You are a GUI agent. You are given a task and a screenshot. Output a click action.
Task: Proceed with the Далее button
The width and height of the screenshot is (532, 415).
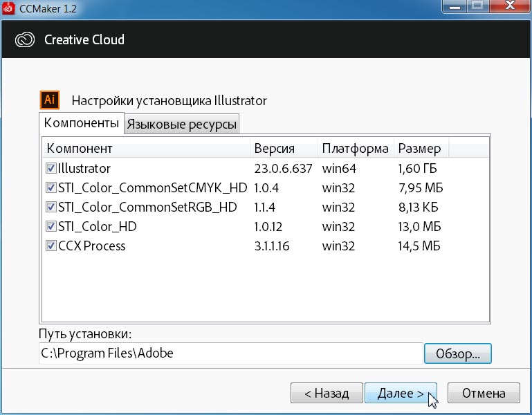point(401,394)
